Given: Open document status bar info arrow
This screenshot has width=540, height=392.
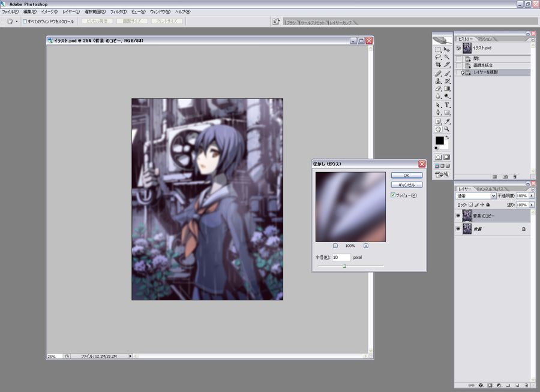Looking at the screenshot, I should pos(130,356).
